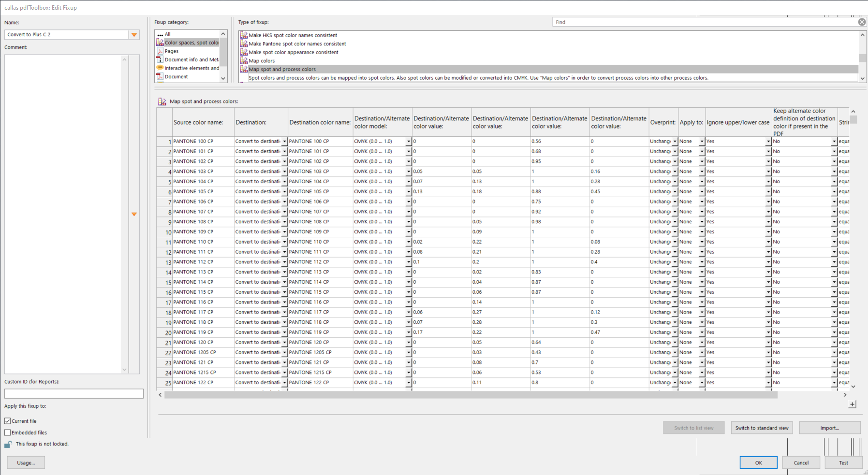Screen dimensions: 868x475
Task: Click the Document category icon
Action: pos(160,76)
